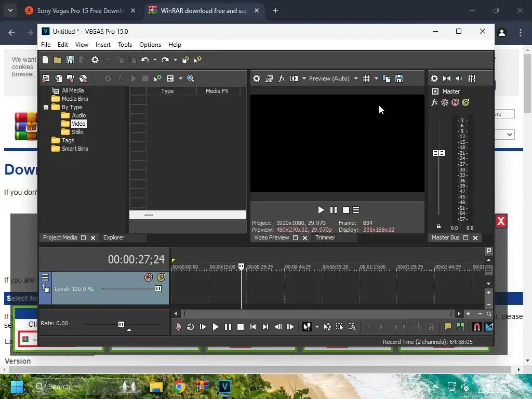Click the timeline transport Stop button

(241, 327)
